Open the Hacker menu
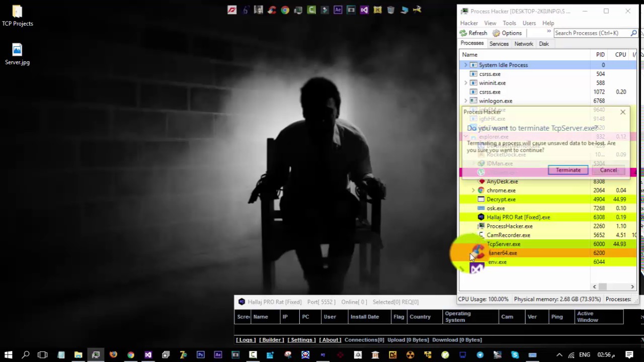Image resolution: width=644 pixels, height=362 pixels. click(469, 23)
